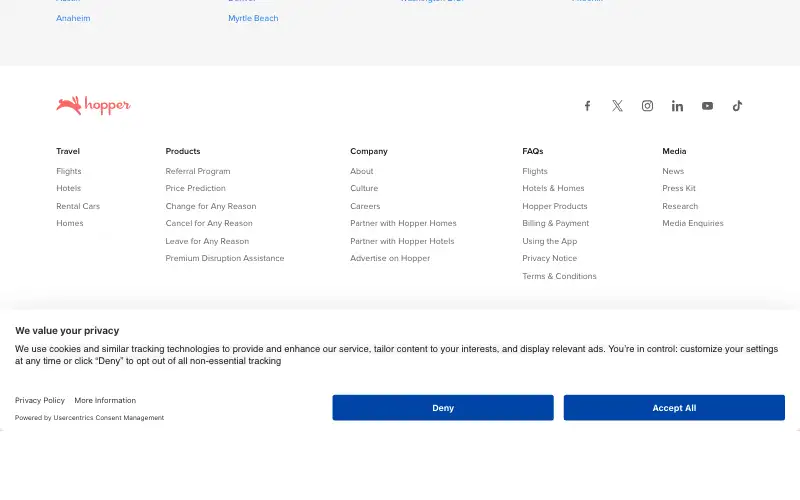Open the Myrtle Beach destination link
Image resolution: width=800 pixels, height=500 pixels.
click(x=253, y=18)
